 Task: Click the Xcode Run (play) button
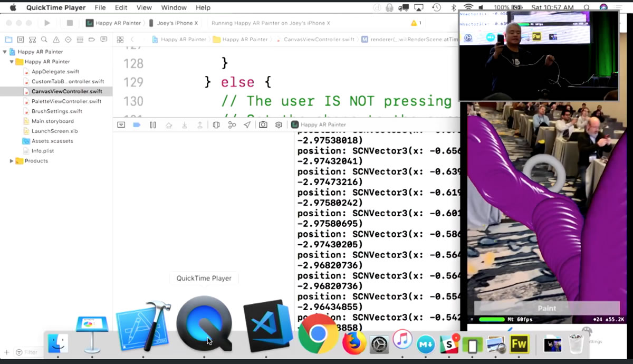(x=47, y=23)
